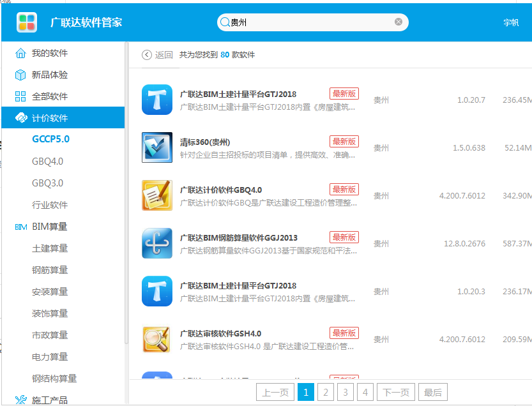Image resolution: width=532 pixels, height=406 pixels.
Task: Click the BIM icon beside BIM算量
Action: pyautogui.click(x=21, y=227)
